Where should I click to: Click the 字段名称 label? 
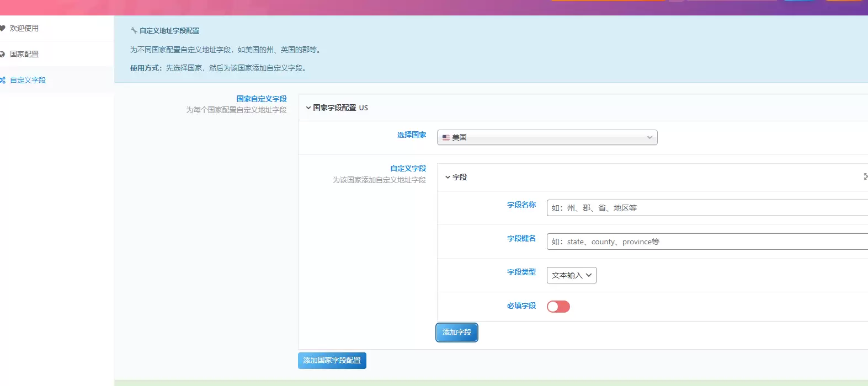pos(521,205)
